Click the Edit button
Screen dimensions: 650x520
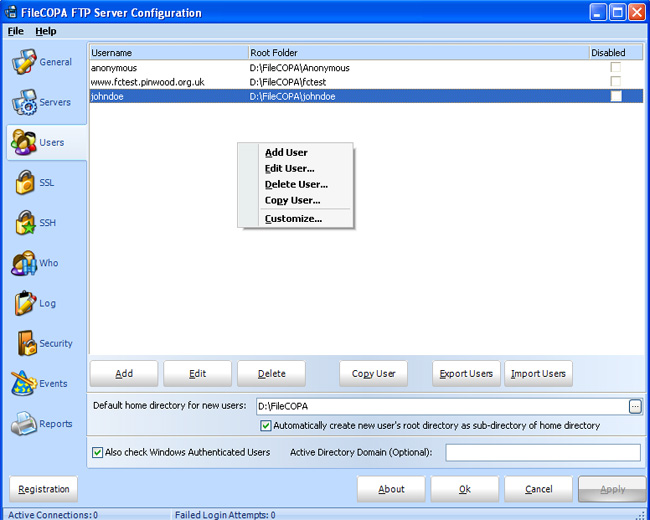(197, 374)
